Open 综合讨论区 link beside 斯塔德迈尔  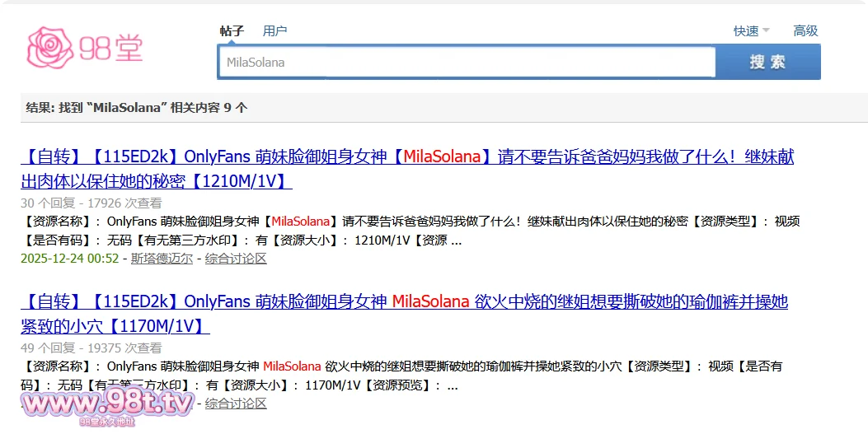[x=236, y=259]
